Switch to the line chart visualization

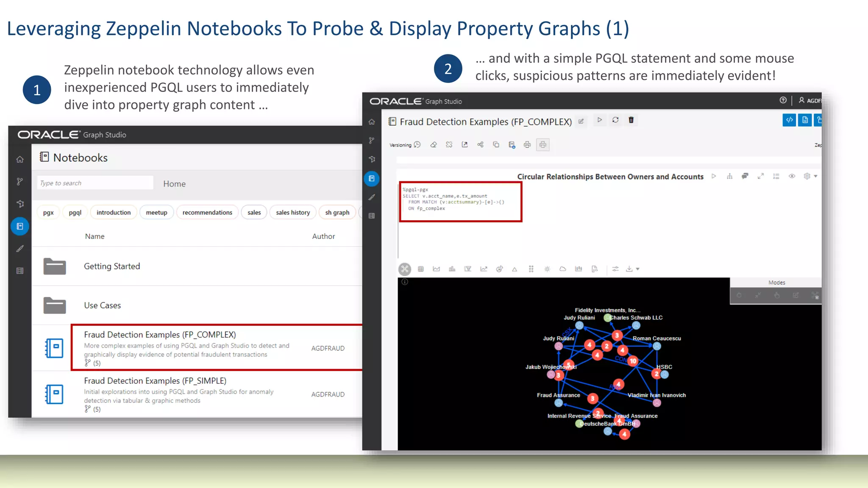484,269
